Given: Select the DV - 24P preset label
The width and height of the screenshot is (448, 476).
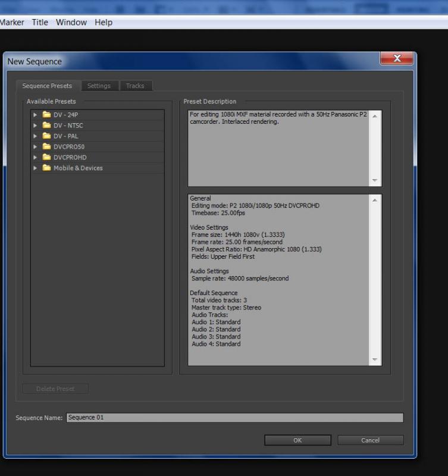Looking at the screenshot, I should [66, 115].
